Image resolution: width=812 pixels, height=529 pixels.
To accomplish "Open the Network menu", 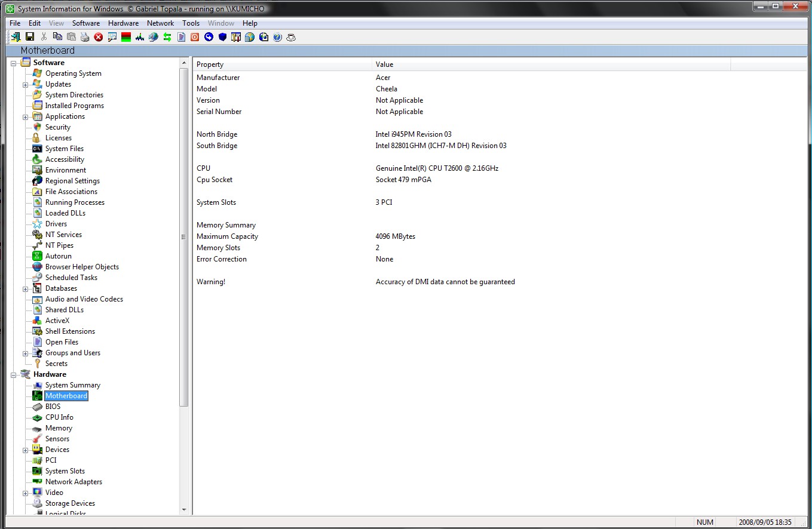I will point(161,23).
